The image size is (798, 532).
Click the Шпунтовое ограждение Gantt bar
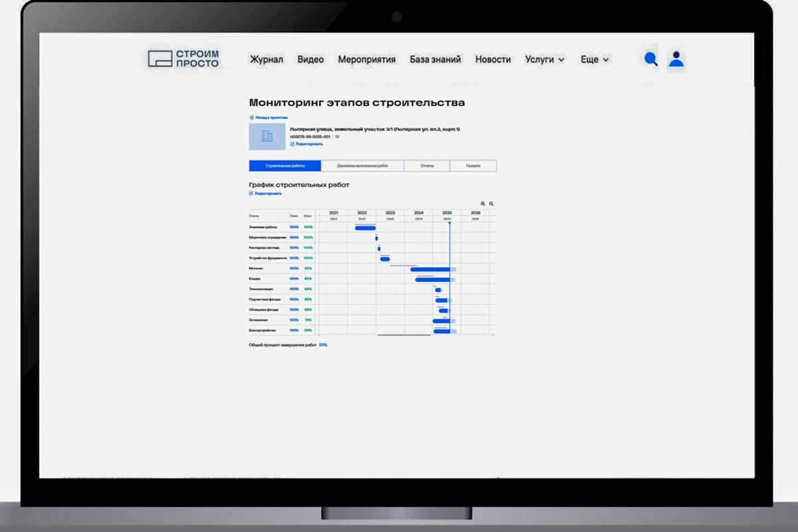point(376,238)
